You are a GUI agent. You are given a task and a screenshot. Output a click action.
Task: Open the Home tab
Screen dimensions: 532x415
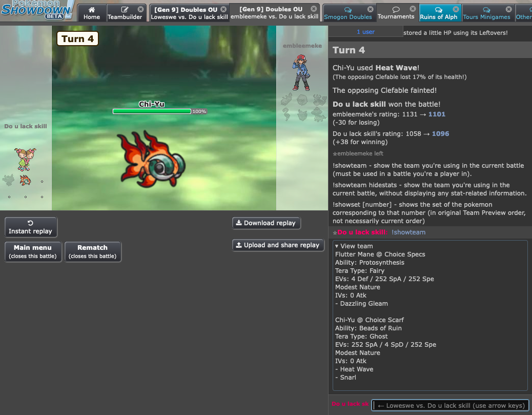coord(92,13)
